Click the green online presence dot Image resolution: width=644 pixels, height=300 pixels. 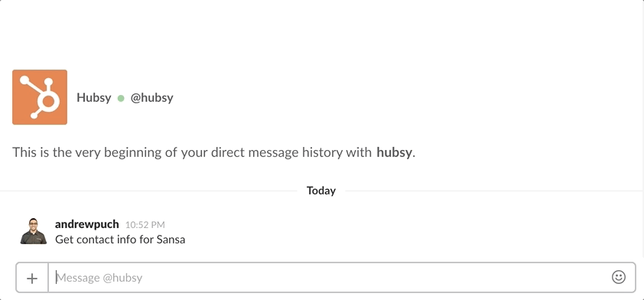(121, 98)
